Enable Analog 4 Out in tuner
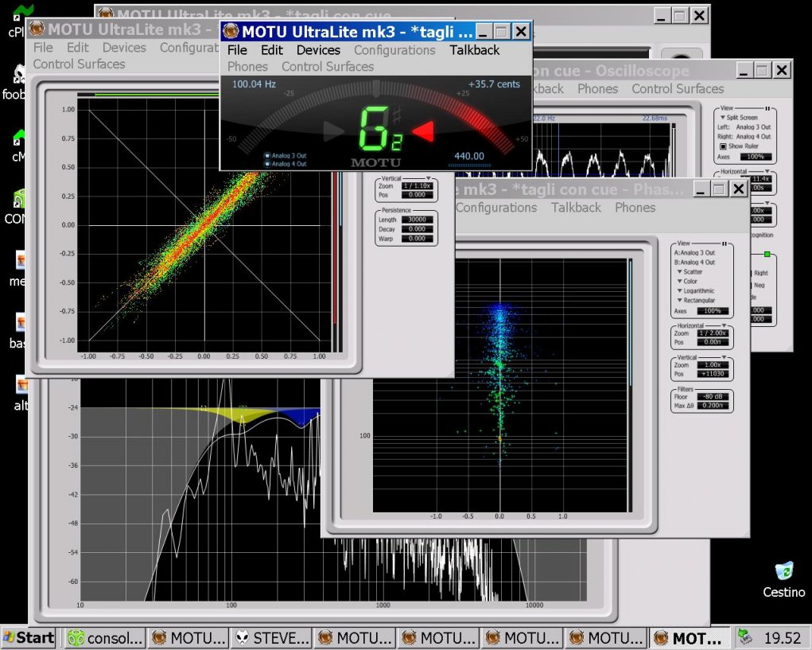The width and height of the screenshot is (812, 650). tap(267, 164)
